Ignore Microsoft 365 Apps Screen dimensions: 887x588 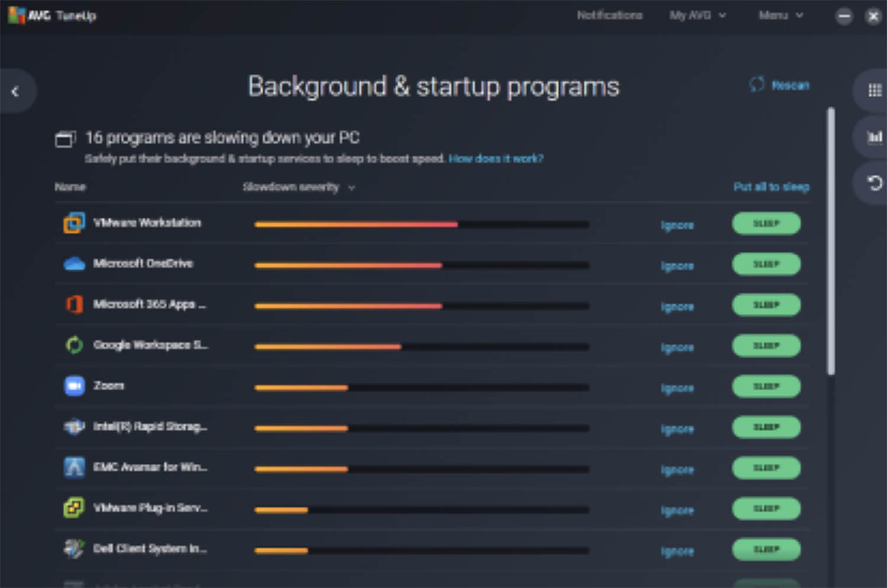pyautogui.click(x=677, y=307)
